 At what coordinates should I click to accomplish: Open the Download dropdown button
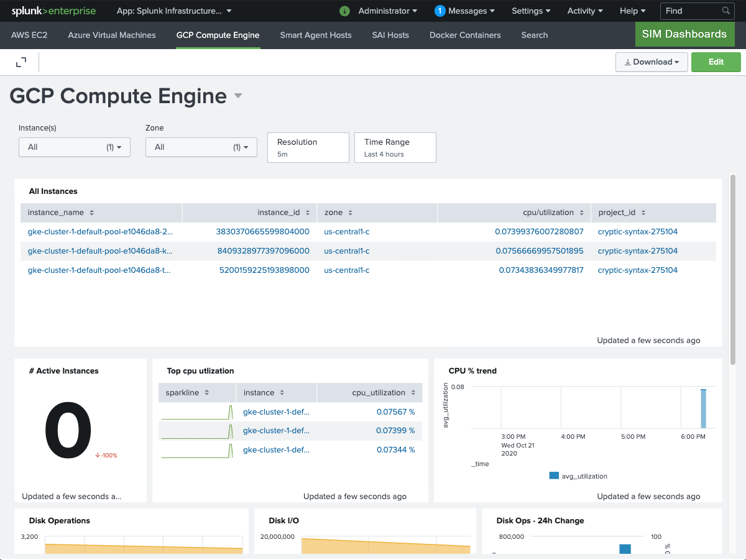(x=652, y=62)
